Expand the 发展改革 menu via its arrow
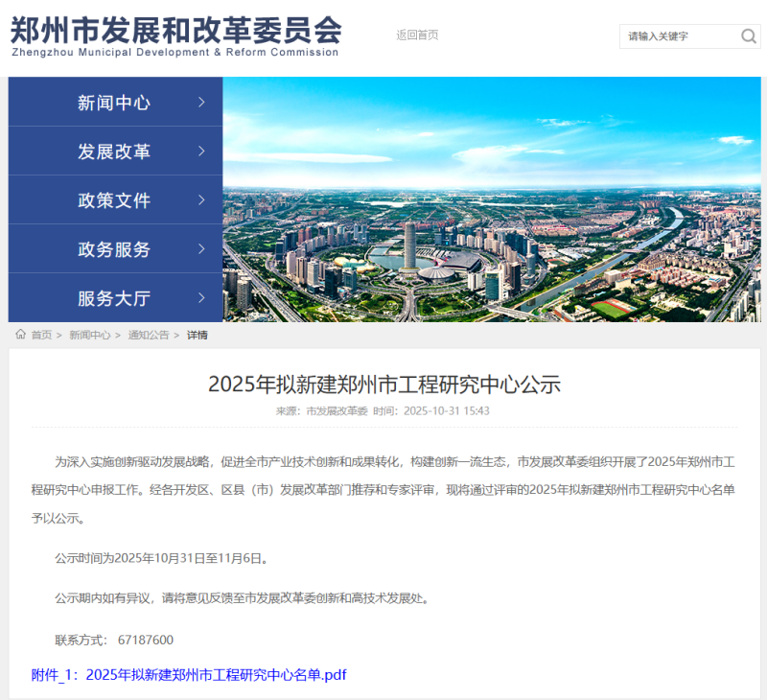The image size is (767, 700). [x=199, y=152]
